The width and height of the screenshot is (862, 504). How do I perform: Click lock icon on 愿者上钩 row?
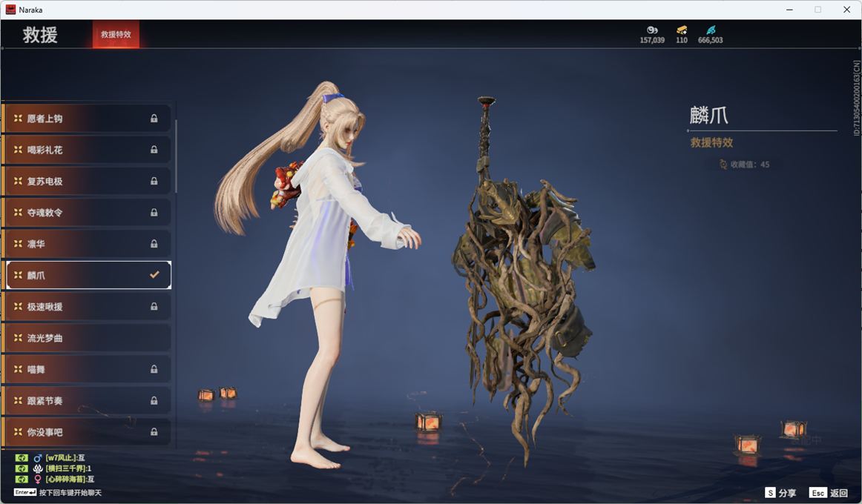pyautogui.click(x=154, y=119)
